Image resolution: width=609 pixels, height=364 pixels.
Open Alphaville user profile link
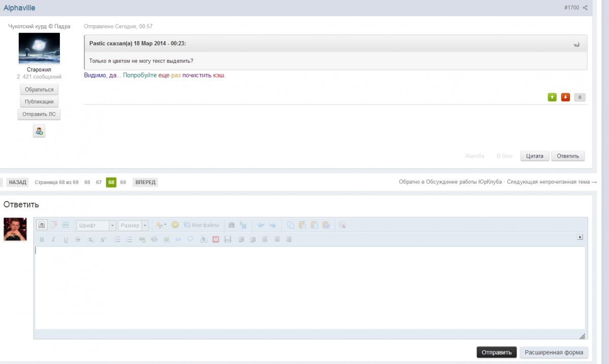[19, 8]
